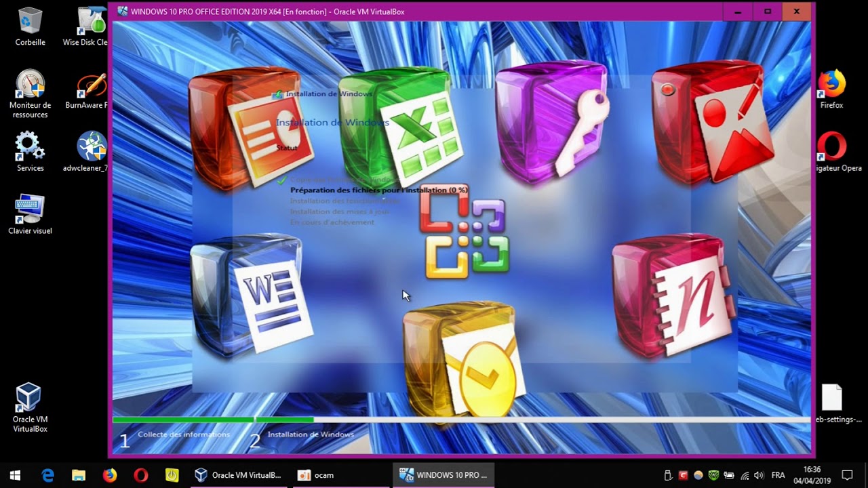868x488 pixels.
Task: Open File Explorer from the taskbar
Action: tap(79, 475)
